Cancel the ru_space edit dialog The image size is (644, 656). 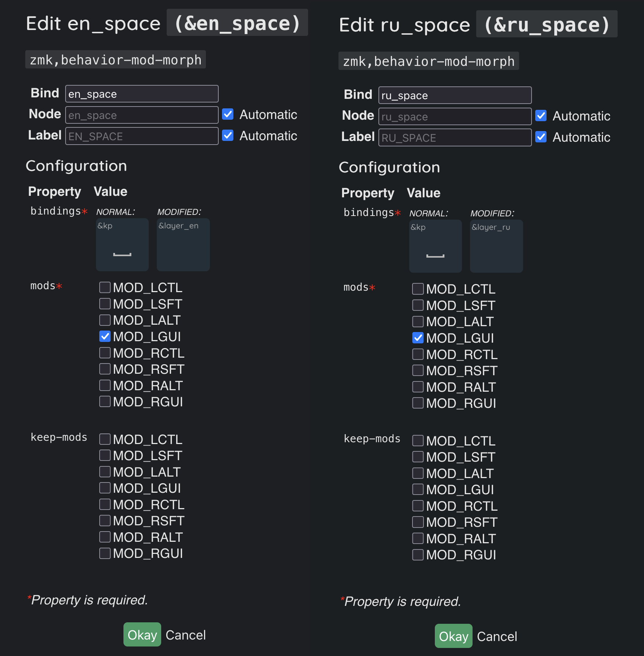497,636
